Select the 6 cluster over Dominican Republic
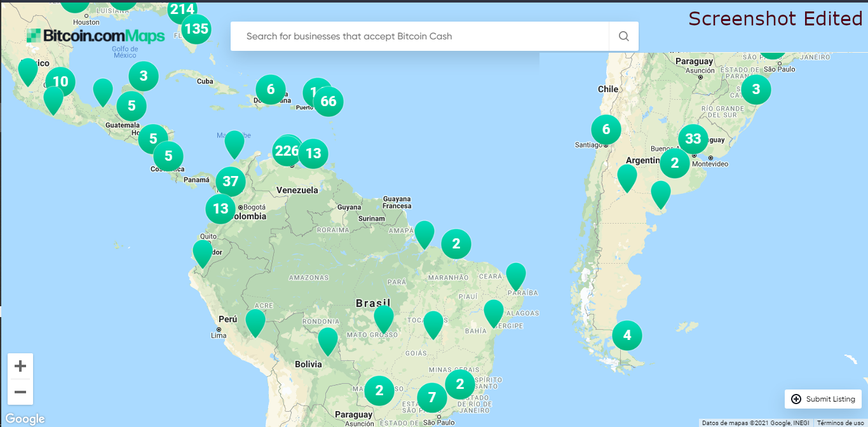This screenshot has width=868, height=427. pyautogui.click(x=271, y=89)
